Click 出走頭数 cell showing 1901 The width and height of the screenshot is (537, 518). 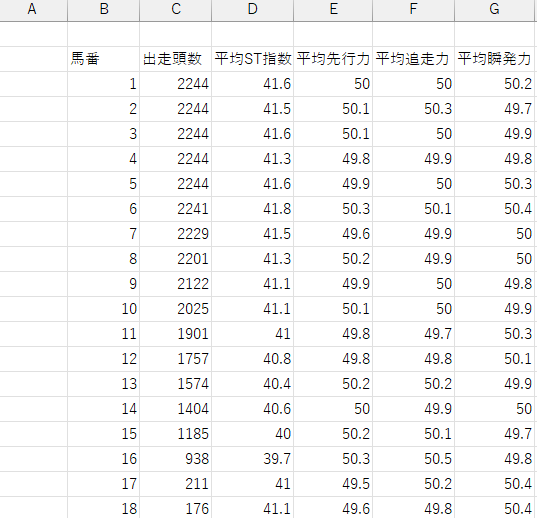click(175, 334)
